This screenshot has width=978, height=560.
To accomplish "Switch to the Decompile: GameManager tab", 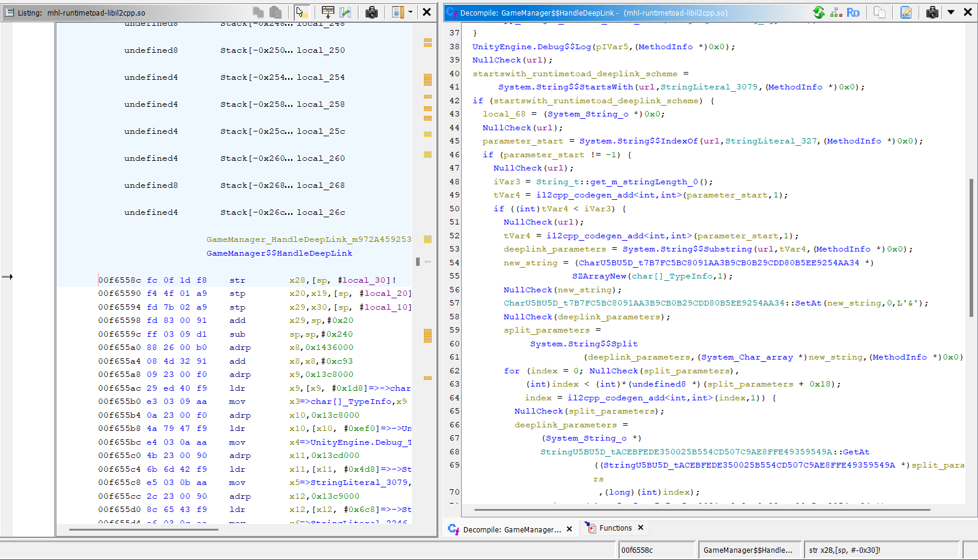I will coord(512,529).
